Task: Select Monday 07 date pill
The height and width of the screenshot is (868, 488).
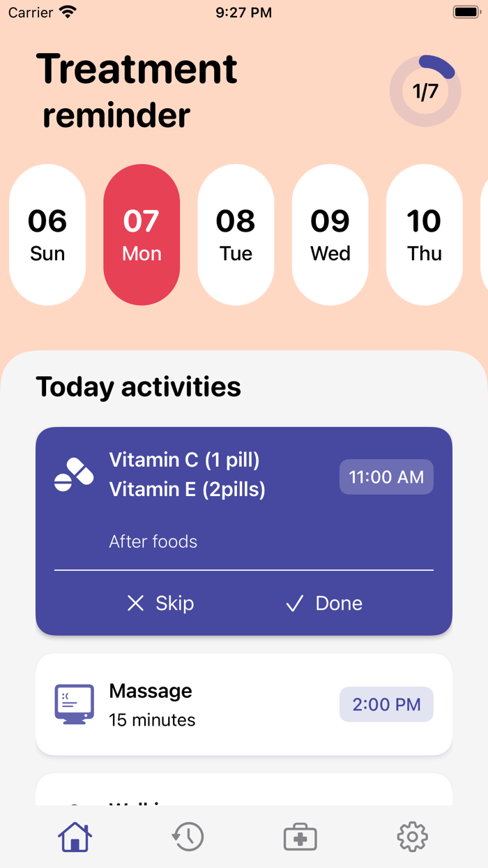Action: [x=142, y=234]
